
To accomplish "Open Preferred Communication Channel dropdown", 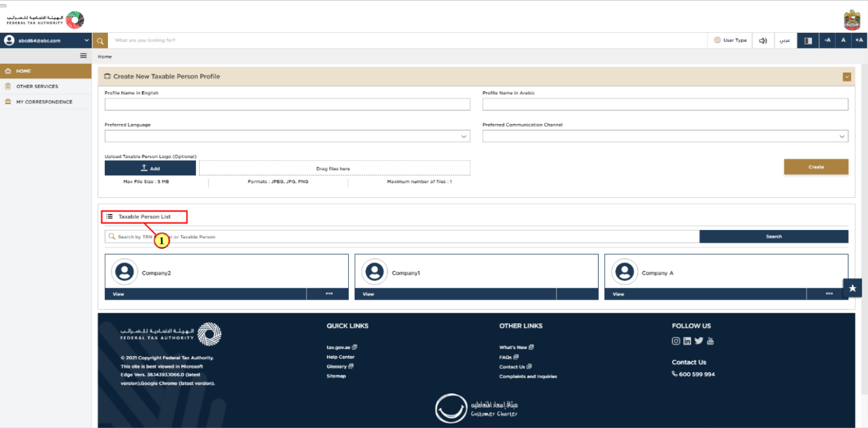I will coord(665,136).
